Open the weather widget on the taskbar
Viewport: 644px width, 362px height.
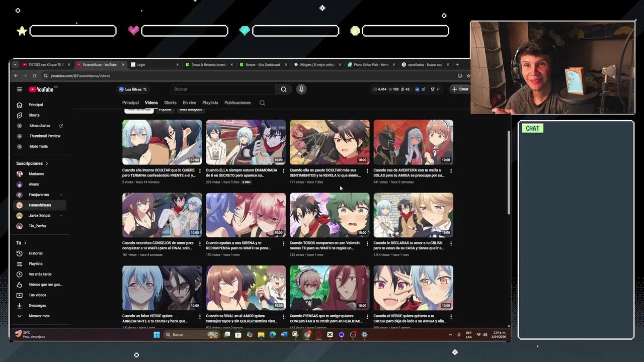31,334
